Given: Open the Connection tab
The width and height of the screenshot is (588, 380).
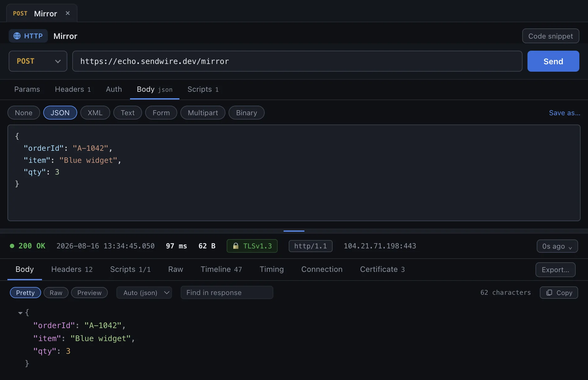Looking at the screenshot, I should click(322, 269).
